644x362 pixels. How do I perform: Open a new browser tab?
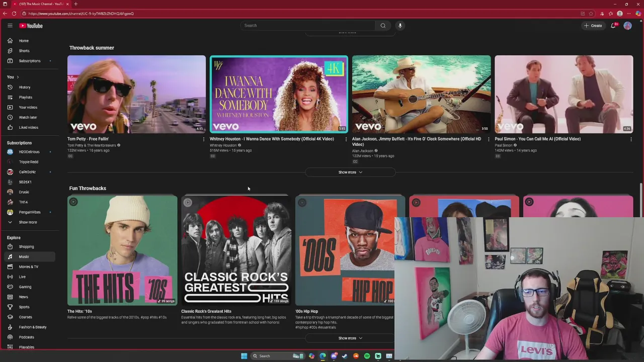click(75, 4)
